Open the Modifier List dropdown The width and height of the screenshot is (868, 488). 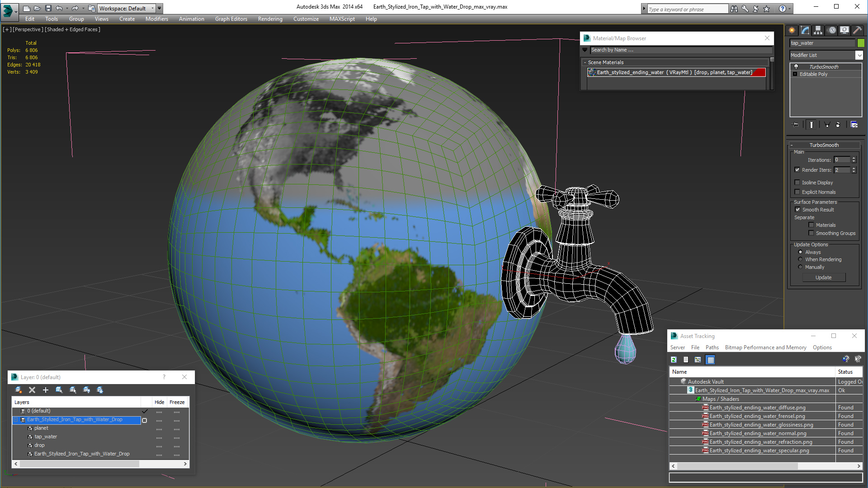tap(859, 55)
